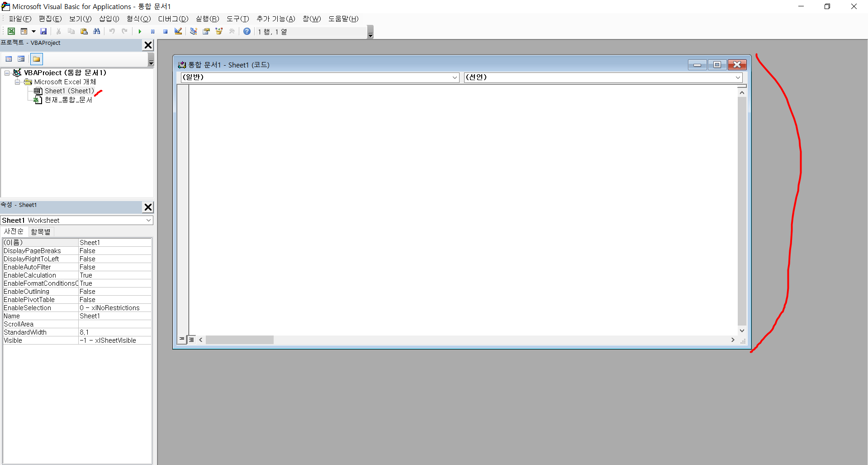868x465 pixels.
Task: Run macro with the green play icon
Action: tap(140, 31)
